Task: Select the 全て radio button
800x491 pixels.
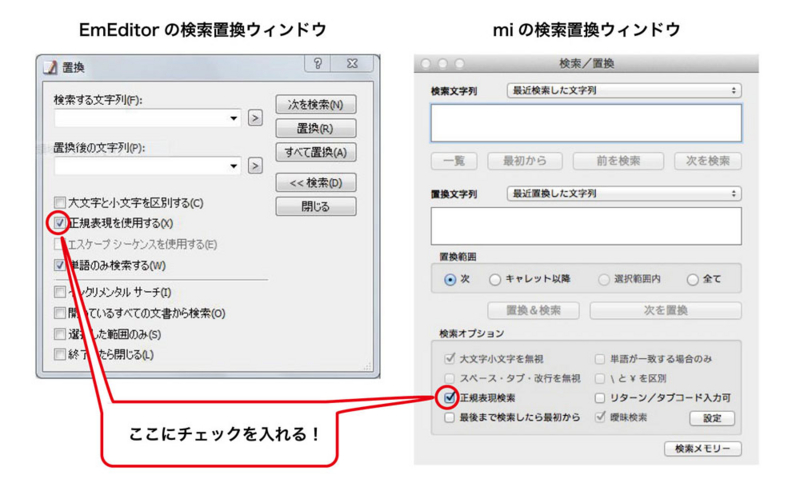Action: [x=692, y=280]
